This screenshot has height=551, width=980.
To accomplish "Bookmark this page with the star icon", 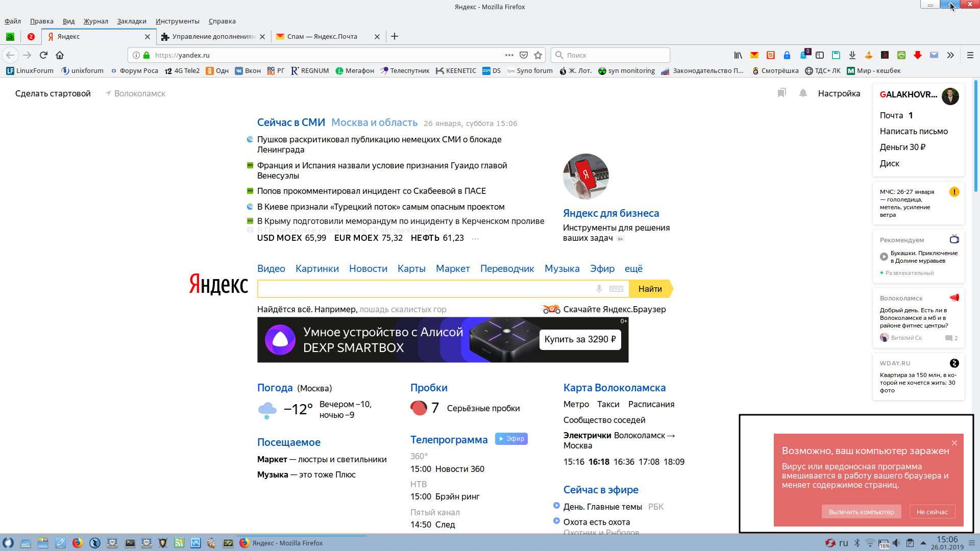I will 538,55.
